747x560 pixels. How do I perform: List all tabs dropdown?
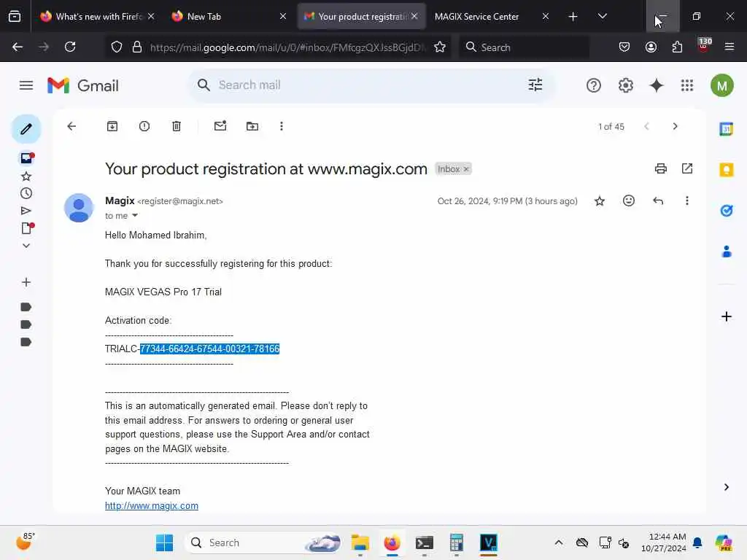pyautogui.click(x=602, y=16)
